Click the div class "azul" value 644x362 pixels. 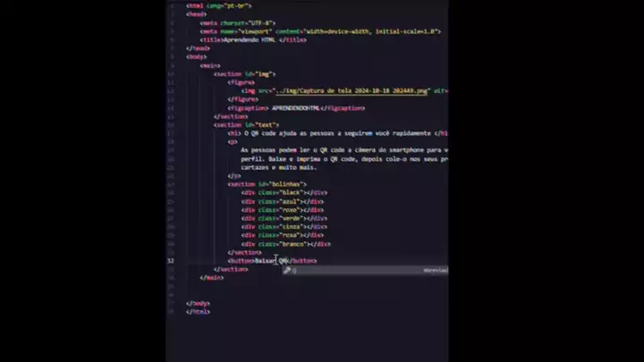pyautogui.click(x=290, y=201)
